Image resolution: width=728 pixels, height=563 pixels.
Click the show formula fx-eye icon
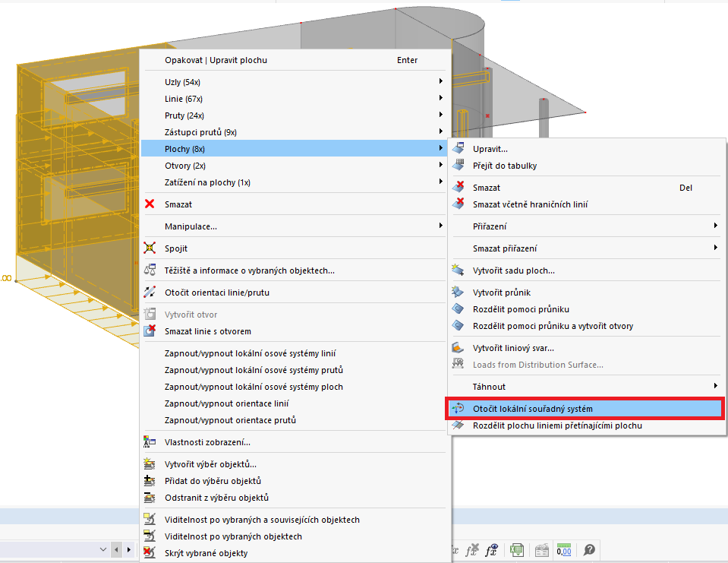point(490,549)
